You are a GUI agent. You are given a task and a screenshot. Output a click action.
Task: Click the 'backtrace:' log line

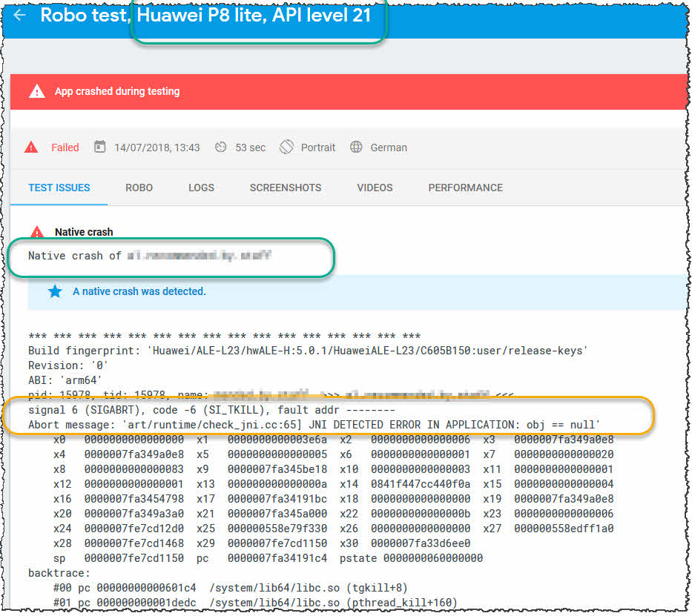tap(59, 573)
